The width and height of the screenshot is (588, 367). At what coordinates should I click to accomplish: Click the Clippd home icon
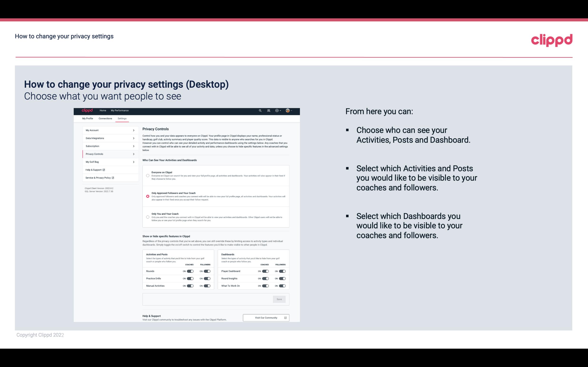(87, 110)
